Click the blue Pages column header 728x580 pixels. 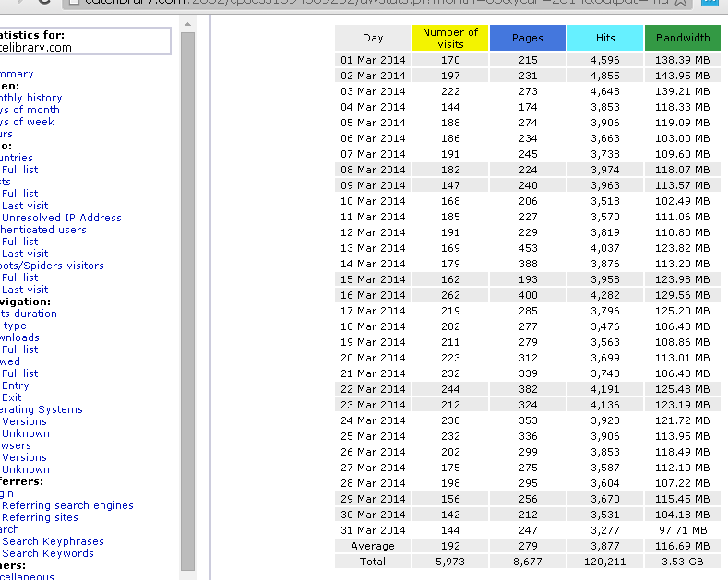[x=527, y=38]
